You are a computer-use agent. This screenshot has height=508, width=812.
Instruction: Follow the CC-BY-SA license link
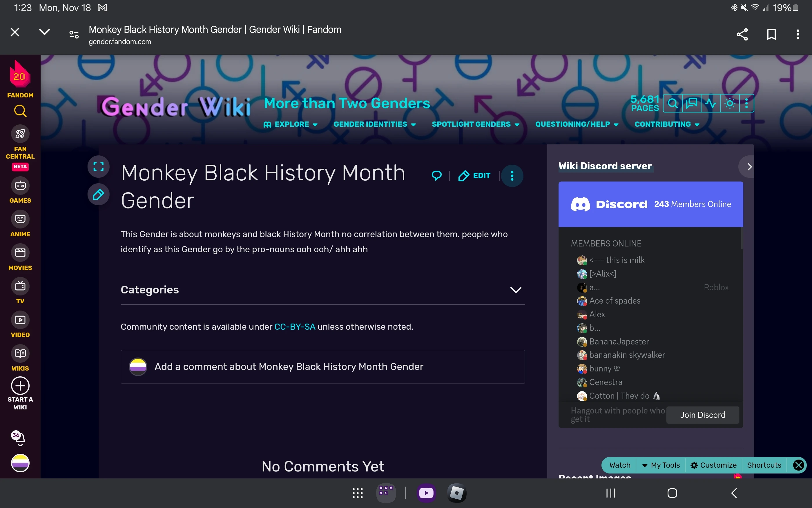coord(295,326)
